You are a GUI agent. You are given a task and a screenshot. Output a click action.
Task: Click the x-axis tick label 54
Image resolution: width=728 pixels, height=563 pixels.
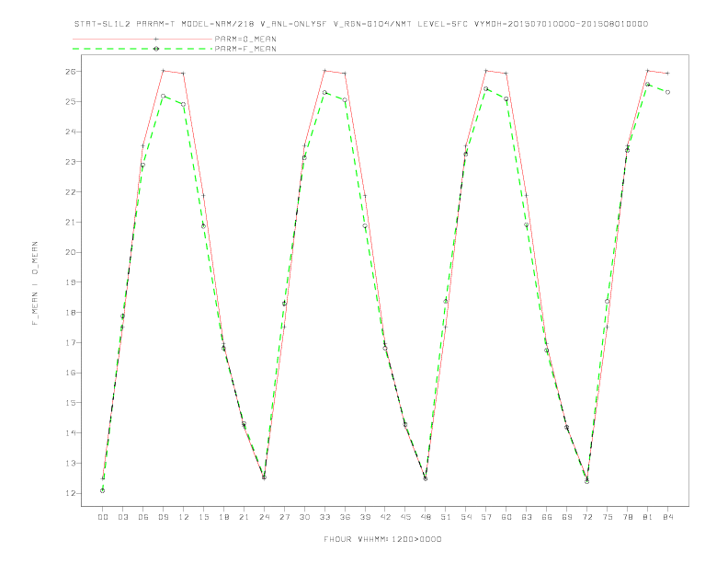point(466,517)
